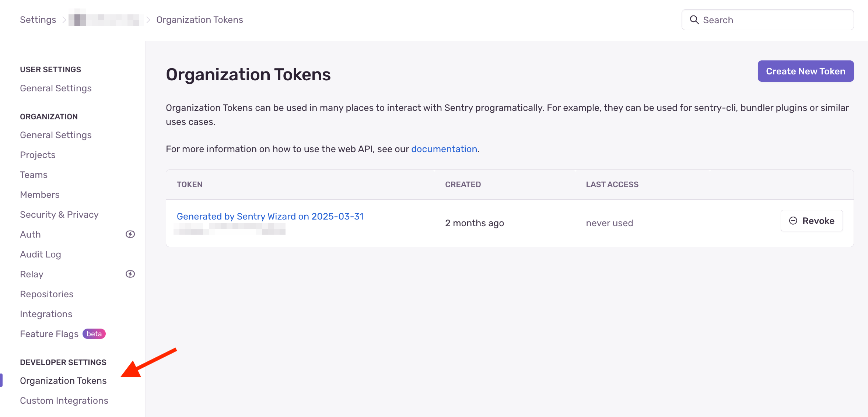868x417 pixels.
Task: Click the lightning icon beside Relay
Action: click(130, 274)
